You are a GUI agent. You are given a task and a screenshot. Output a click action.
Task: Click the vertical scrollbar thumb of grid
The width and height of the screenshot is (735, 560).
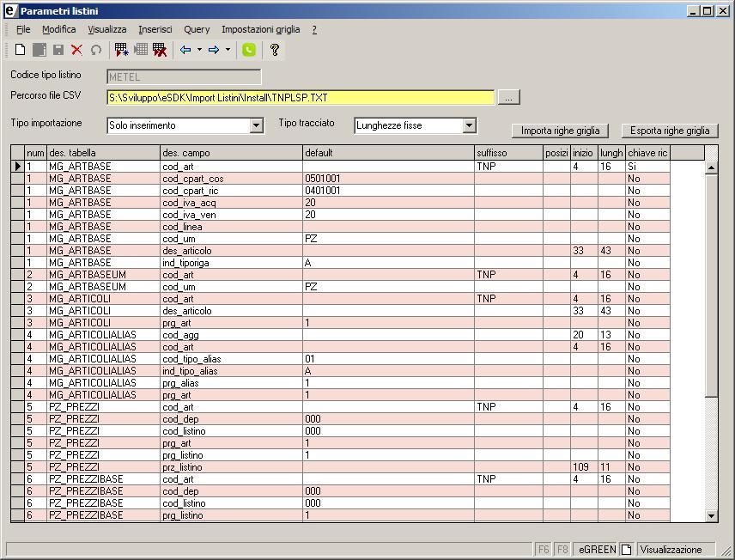point(711,285)
